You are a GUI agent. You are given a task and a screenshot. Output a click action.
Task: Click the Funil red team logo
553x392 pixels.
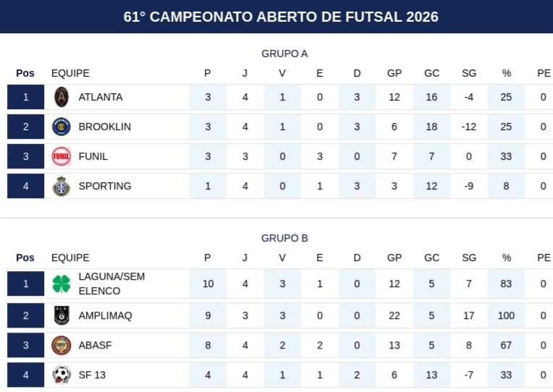[62, 156]
